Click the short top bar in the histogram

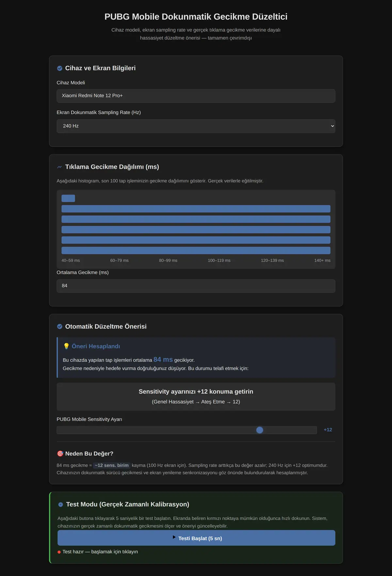click(x=68, y=198)
